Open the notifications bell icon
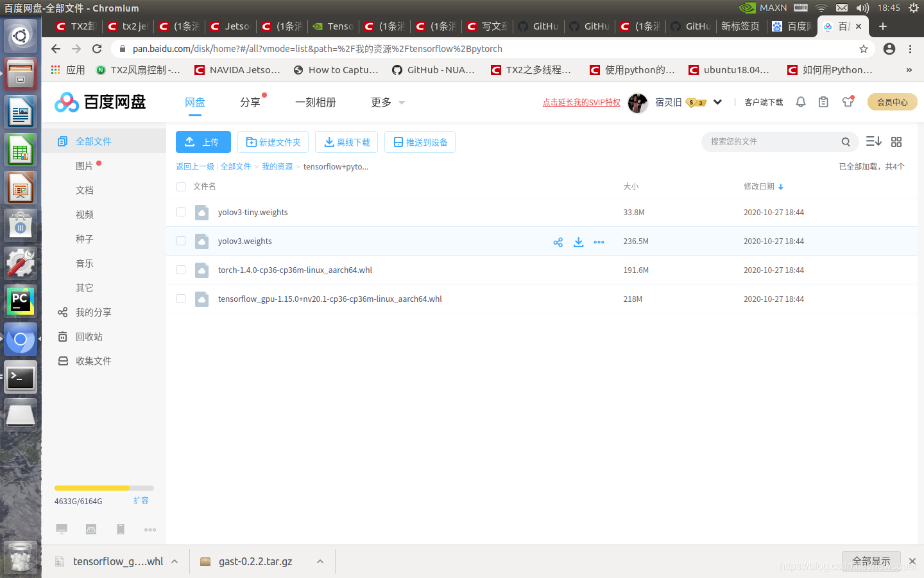The width and height of the screenshot is (924, 578). pyautogui.click(x=801, y=102)
